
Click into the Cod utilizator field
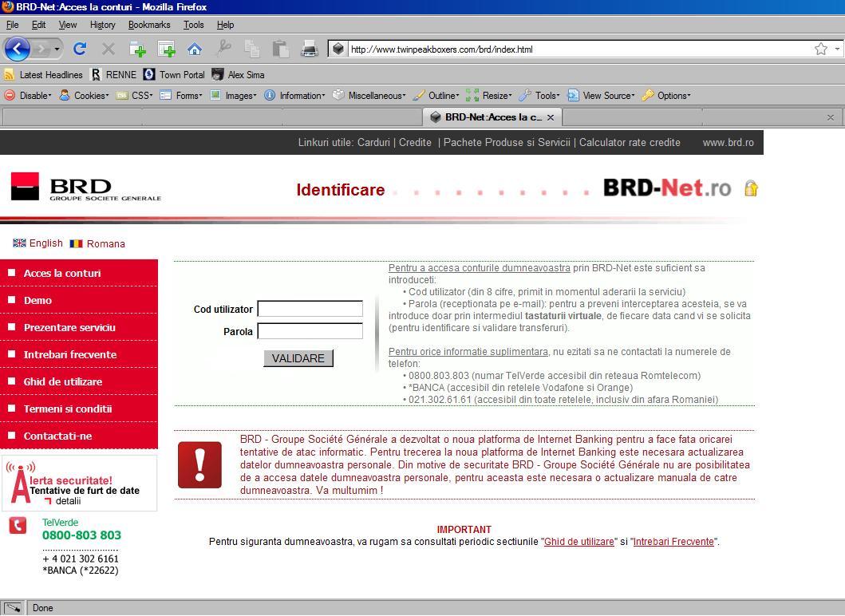click(x=310, y=309)
